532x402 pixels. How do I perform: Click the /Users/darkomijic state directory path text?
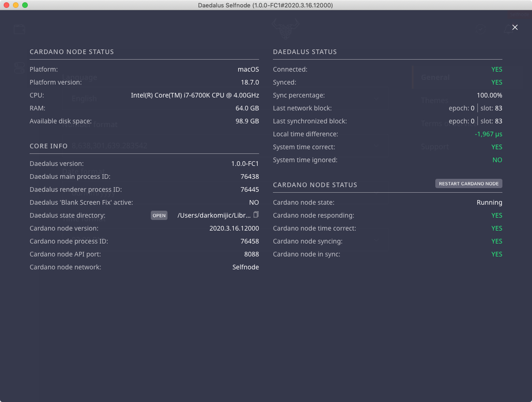(x=214, y=215)
